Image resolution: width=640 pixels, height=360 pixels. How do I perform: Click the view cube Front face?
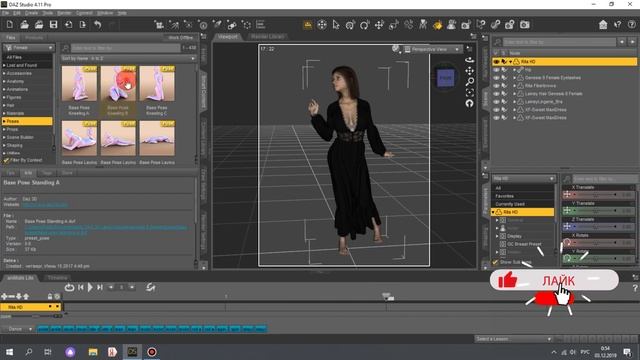[x=445, y=78]
